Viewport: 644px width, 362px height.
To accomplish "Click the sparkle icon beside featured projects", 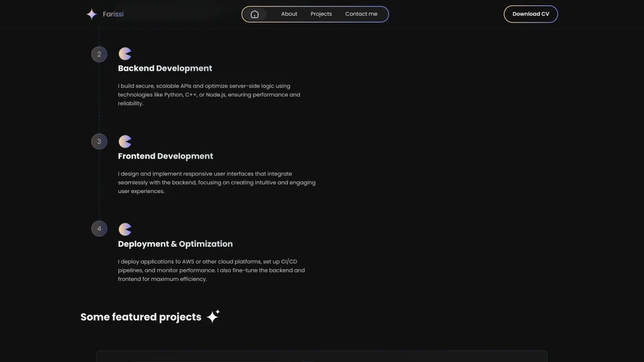I will (213, 316).
